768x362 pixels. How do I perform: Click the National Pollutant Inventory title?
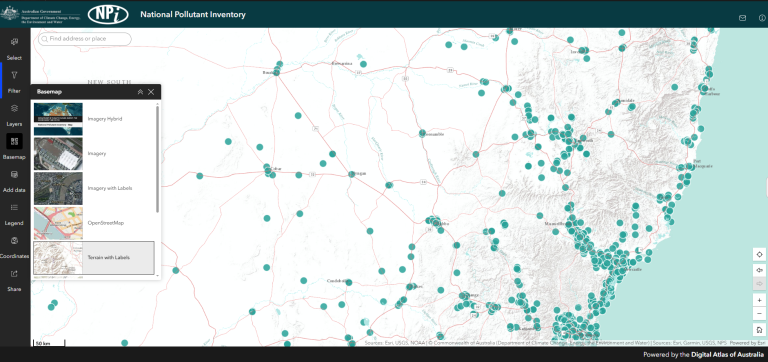(193, 15)
